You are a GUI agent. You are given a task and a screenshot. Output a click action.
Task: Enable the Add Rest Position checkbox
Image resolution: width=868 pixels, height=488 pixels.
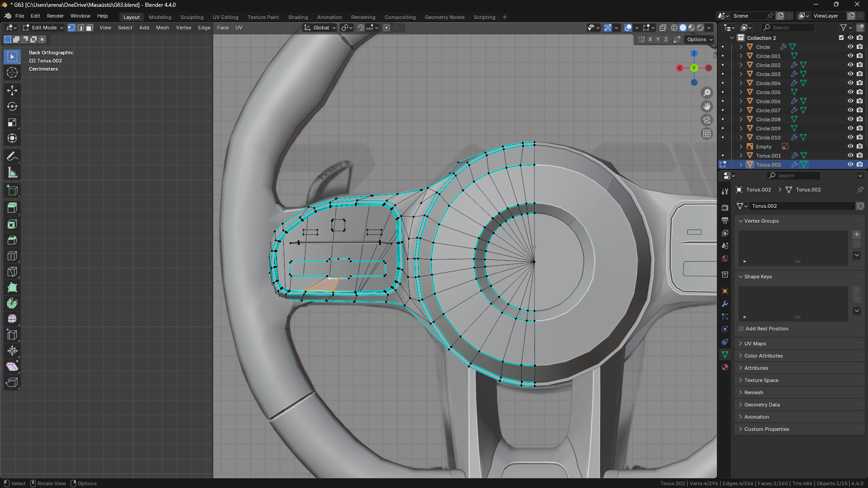coord(741,329)
